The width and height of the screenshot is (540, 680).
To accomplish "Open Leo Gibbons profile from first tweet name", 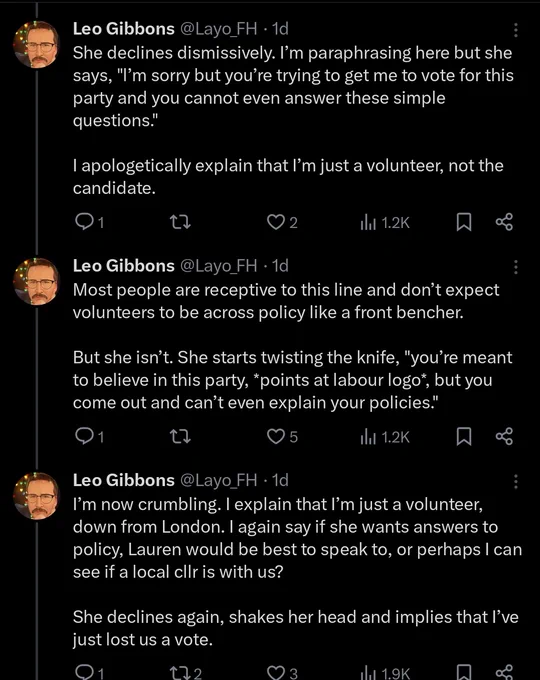I will [x=124, y=29].
